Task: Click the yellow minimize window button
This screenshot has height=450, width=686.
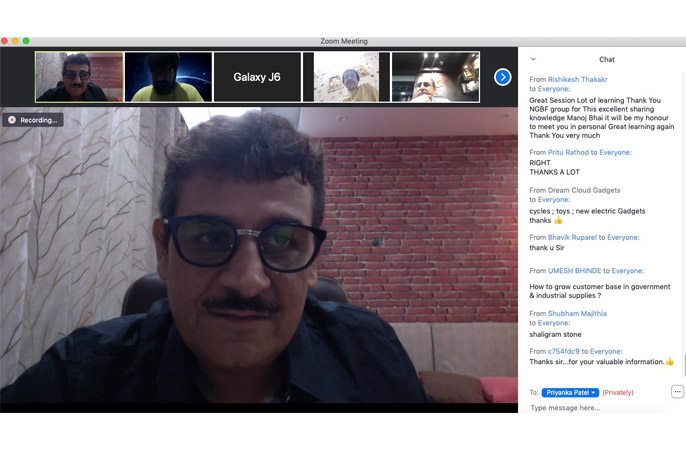Action: pos(15,41)
